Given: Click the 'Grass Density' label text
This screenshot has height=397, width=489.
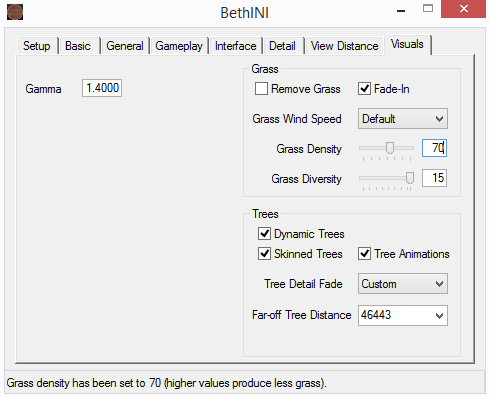Looking at the screenshot, I should (309, 149).
